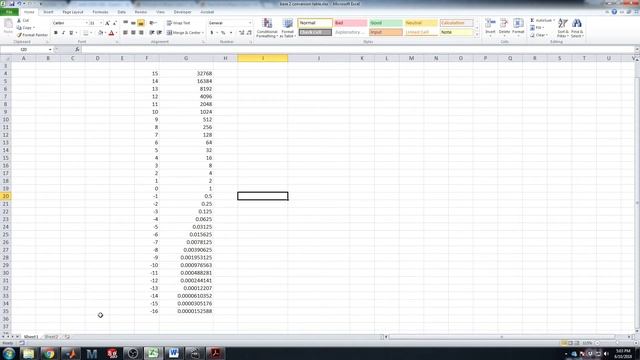
Task: Open the Fill dropdown
Action: click(537, 28)
